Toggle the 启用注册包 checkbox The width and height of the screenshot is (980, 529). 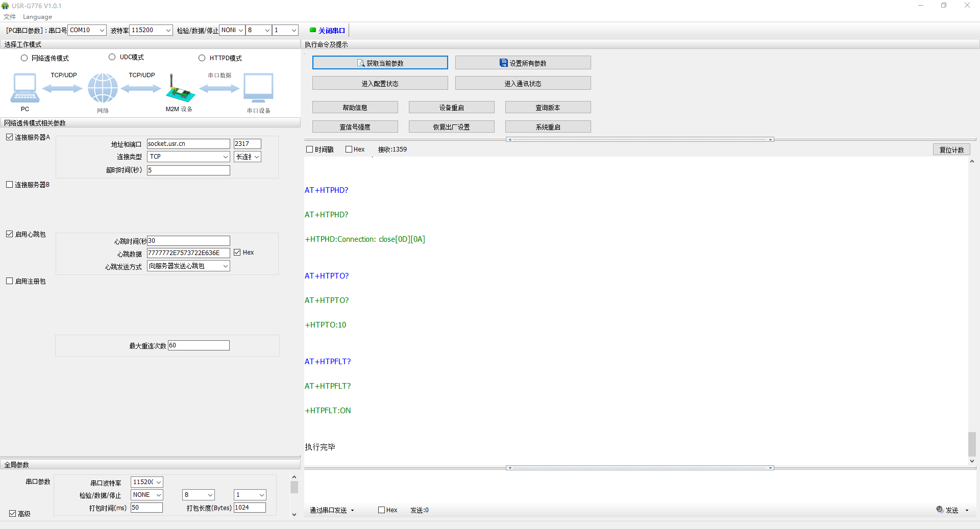coord(10,281)
